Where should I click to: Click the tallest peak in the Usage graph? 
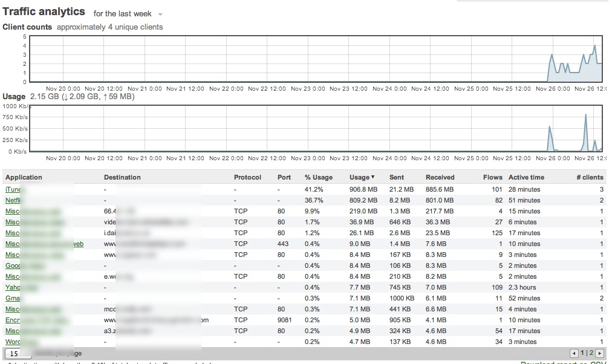(x=585, y=115)
